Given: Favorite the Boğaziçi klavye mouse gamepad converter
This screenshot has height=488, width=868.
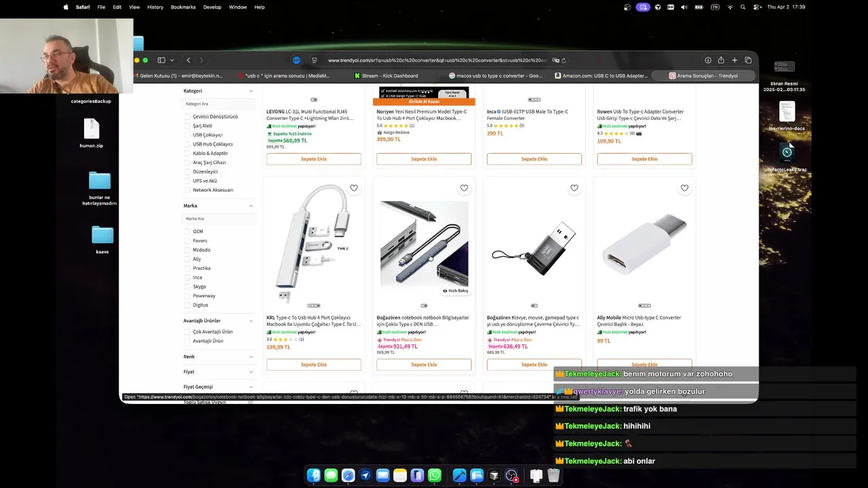Looking at the screenshot, I should (574, 188).
